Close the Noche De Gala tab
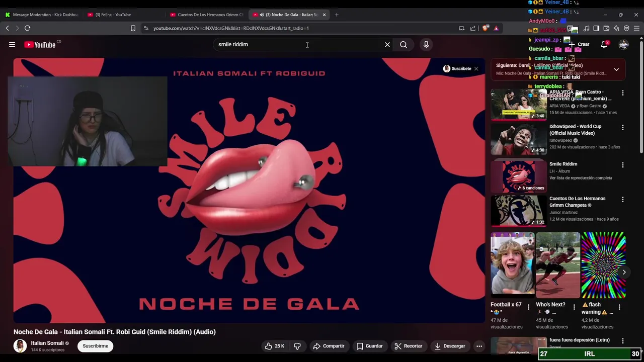This screenshot has height=362, width=644. [x=324, y=15]
